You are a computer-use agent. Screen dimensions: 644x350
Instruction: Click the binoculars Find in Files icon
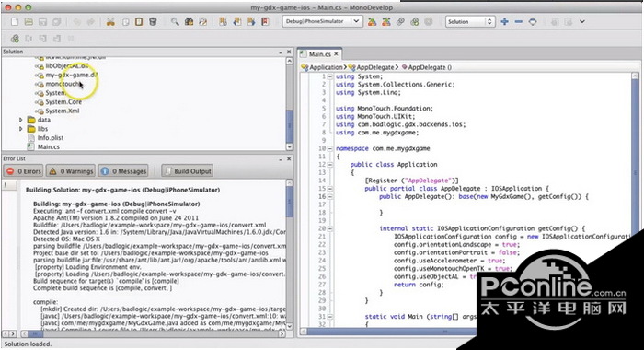[189, 22]
